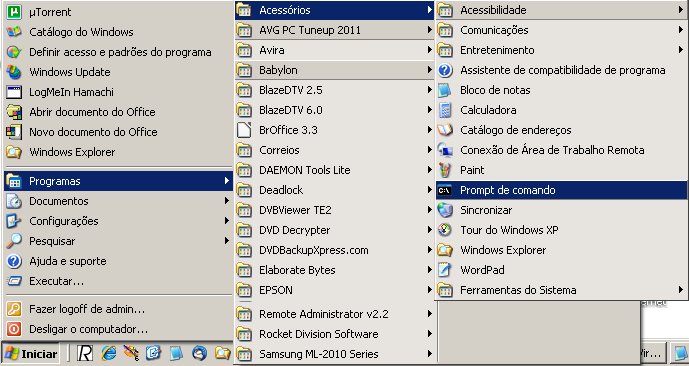Click the Calculadora icon
The height and width of the screenshot is (366, 689).
click(445, 110)
